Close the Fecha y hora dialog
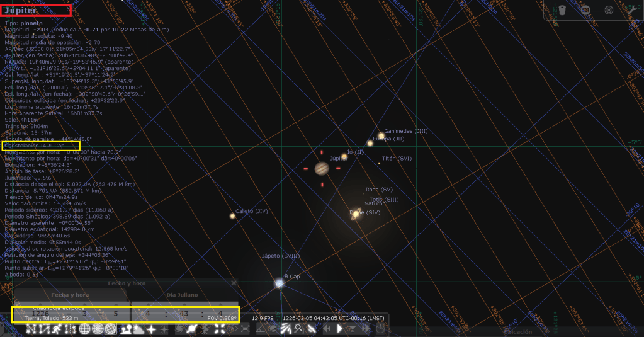This screenshot has height=337, width=644. [x=234, y=283]
